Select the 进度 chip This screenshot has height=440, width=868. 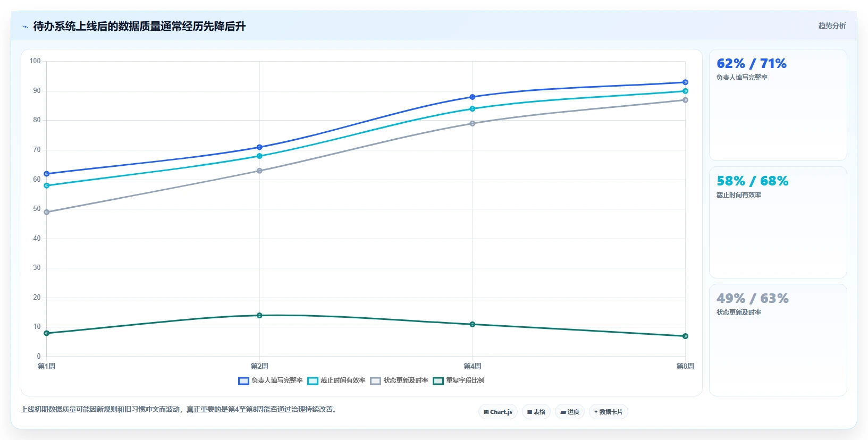point(570,412)
